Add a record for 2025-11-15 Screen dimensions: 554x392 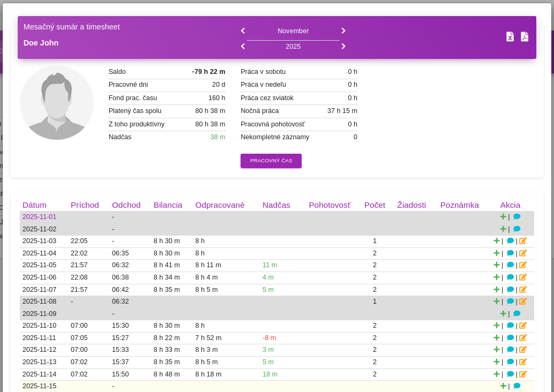503,386
